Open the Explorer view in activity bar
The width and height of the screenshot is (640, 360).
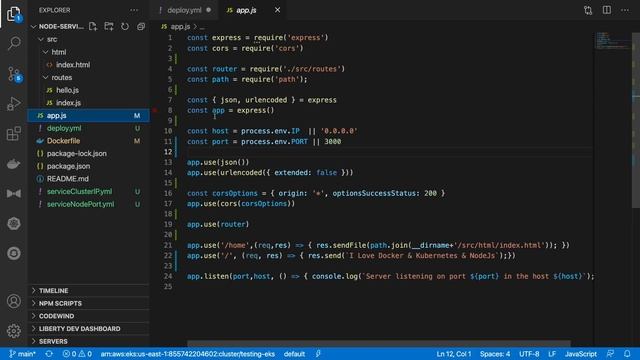[14, 14]
